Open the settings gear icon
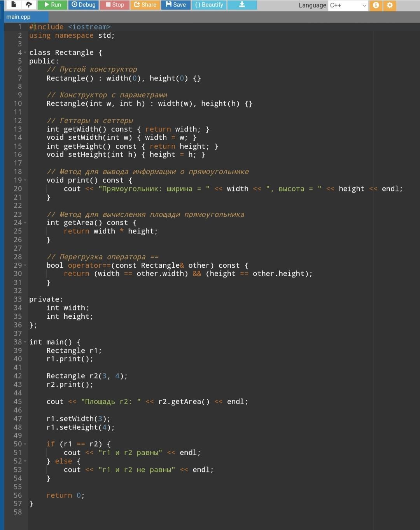The image size is (420, 530). pyautogui.click(x=390, y=5)
